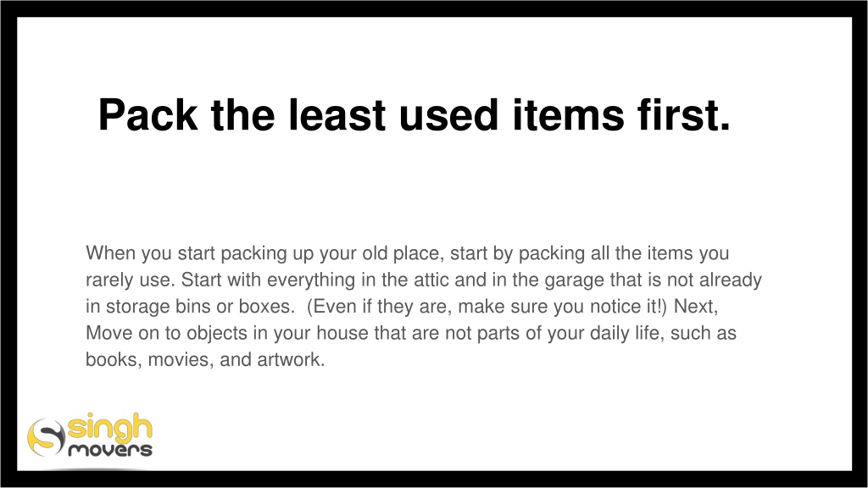Click the word 'already' ending second line
The width and height of the screenshot is (868, 488).
pos(731,280)
